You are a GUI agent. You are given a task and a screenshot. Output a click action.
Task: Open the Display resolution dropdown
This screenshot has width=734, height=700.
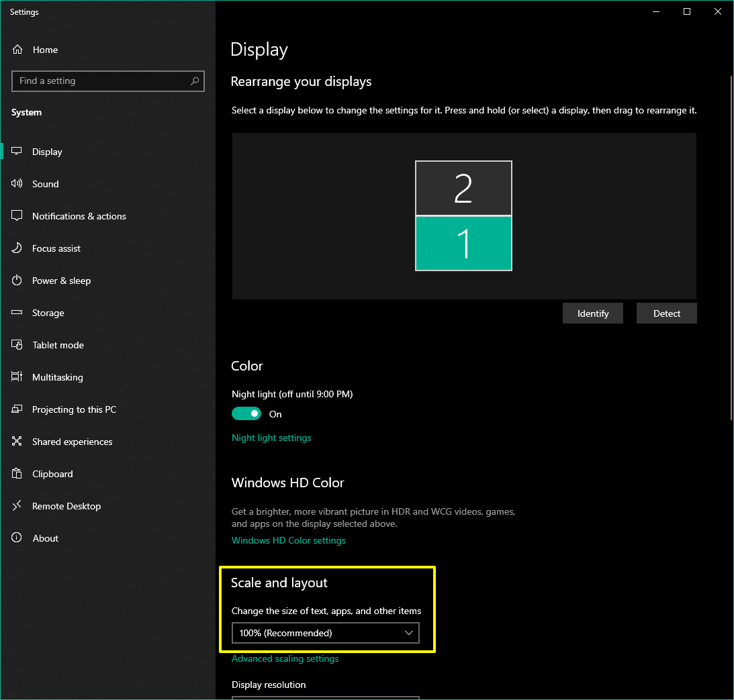click(325, 698)
